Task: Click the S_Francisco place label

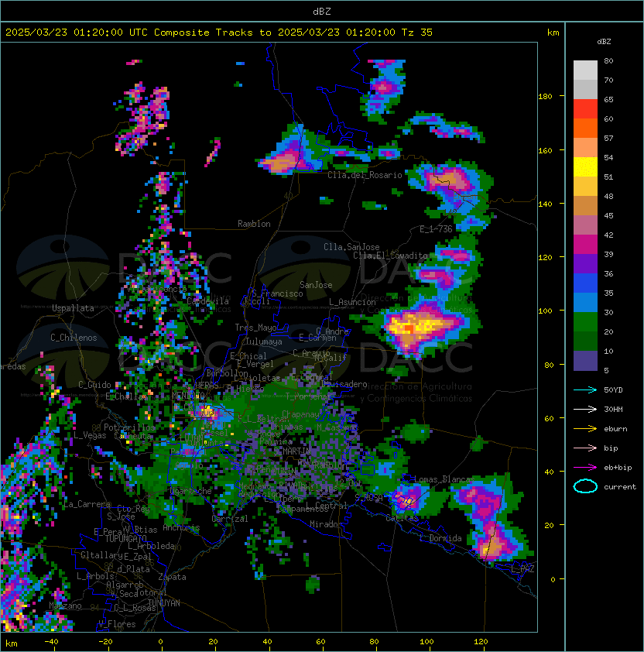Action: point(277,293)
